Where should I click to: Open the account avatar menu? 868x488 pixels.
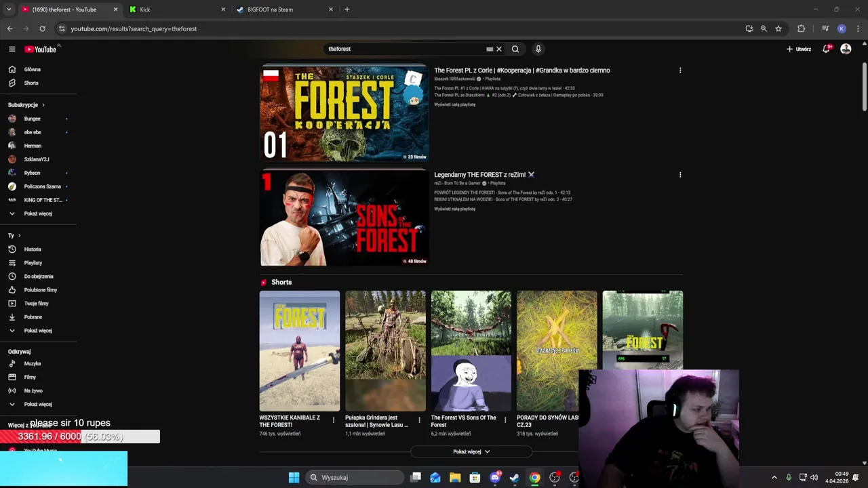point(846,49)
